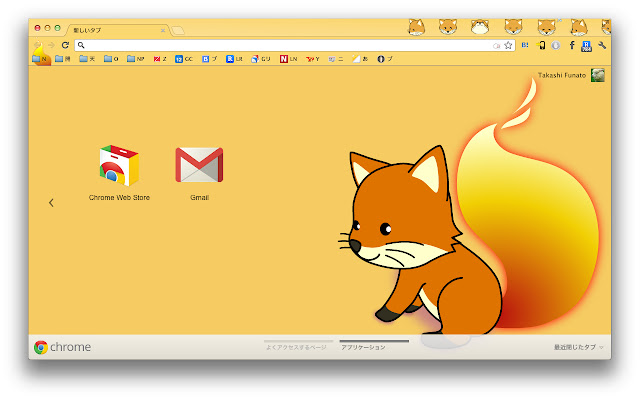
Task: Click the Gmail label text
Action: tap(200, 198)
